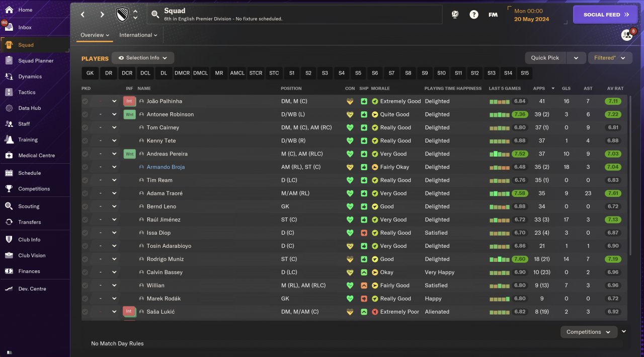This screenshot has width=644, height=357.
Task: Sort by the APPS column header
Action: [539, 89]
